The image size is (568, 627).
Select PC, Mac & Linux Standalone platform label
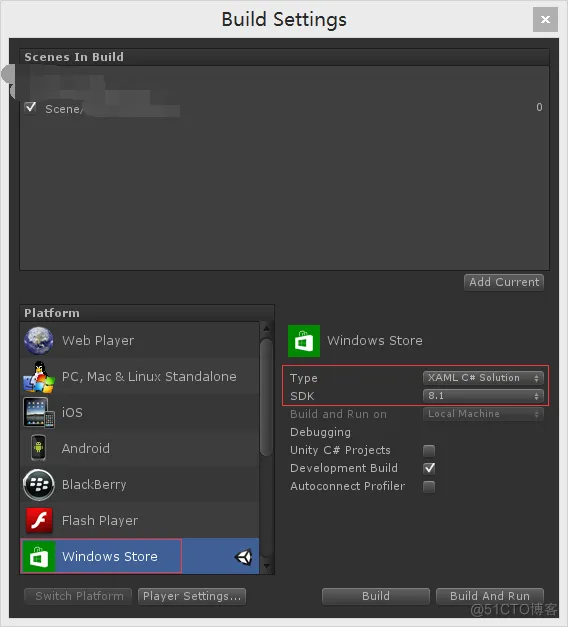tap(149, 377)
